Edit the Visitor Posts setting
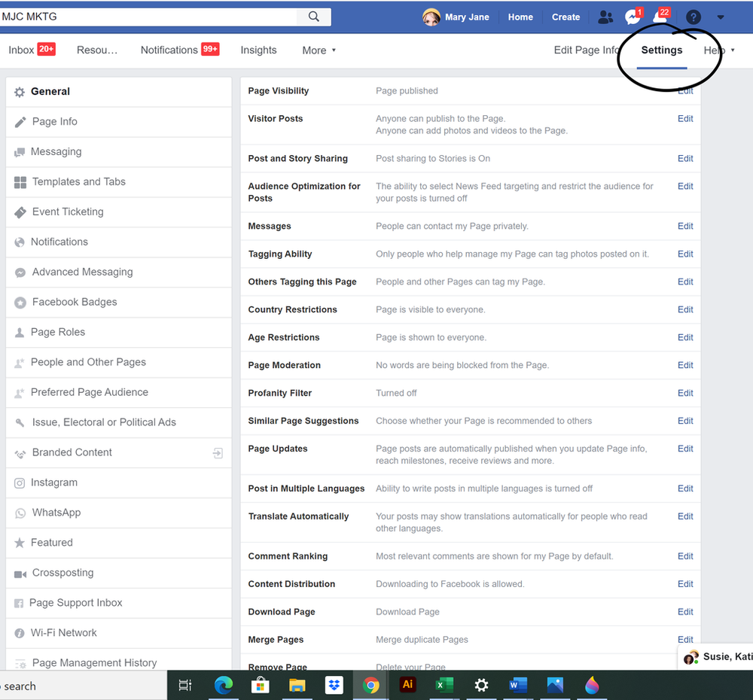Viewport: 753px width, 700px height. click(684, 119)
